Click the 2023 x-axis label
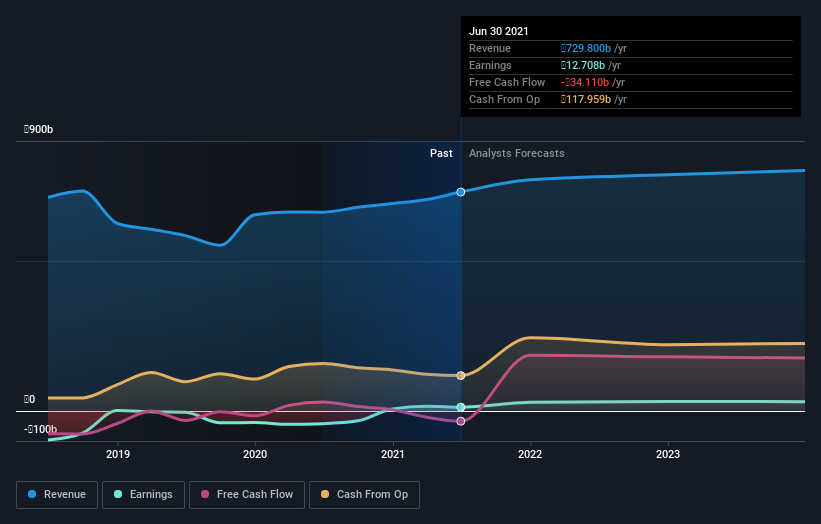821x524 pixels. (x=668, y=454)
